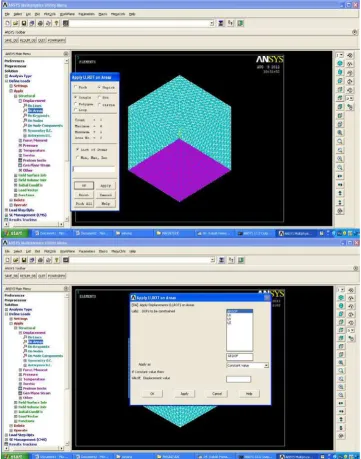Click pan left arrow icon in upper side toolbar
Viewport: 361px width, 459px height.
click(340, 176)
